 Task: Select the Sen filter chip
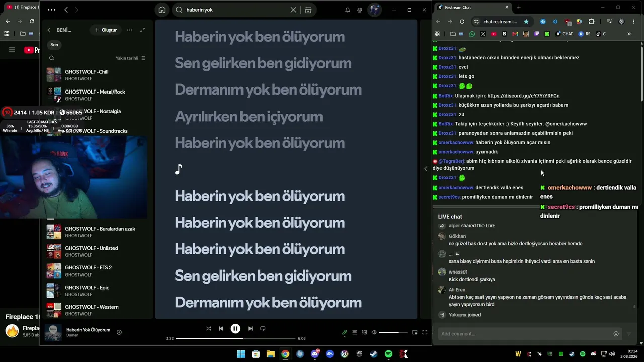point(54,45)
